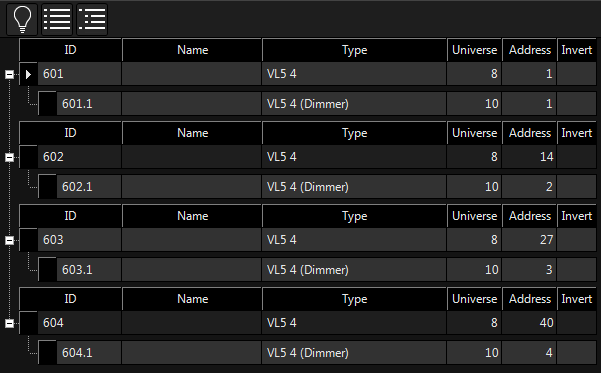Click the light bulb fixture icon
Screen dimensions: 601x373
pyautogui.click(x=22, y=19)
